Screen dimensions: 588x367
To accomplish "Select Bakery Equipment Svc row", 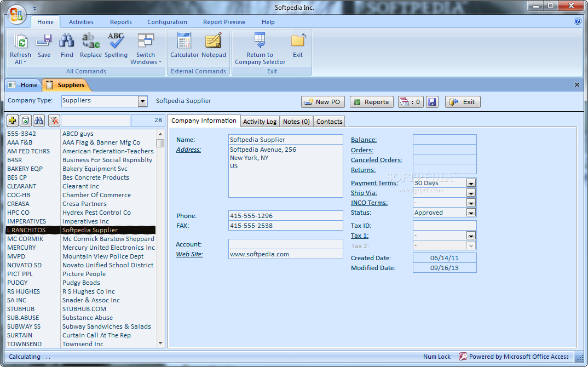I will [x=80, y=169].
